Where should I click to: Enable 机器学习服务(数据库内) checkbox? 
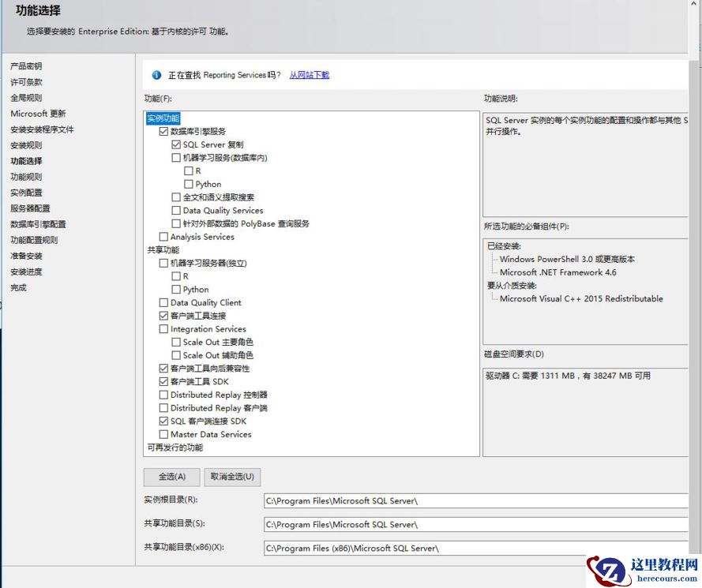click(177, 158)
